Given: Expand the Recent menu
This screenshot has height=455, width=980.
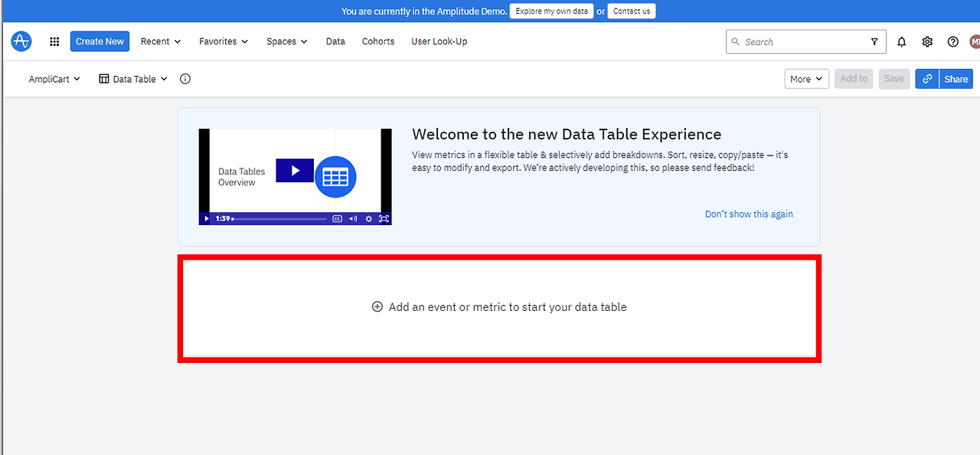Looking at the screenshot, I should pos(161,41).
